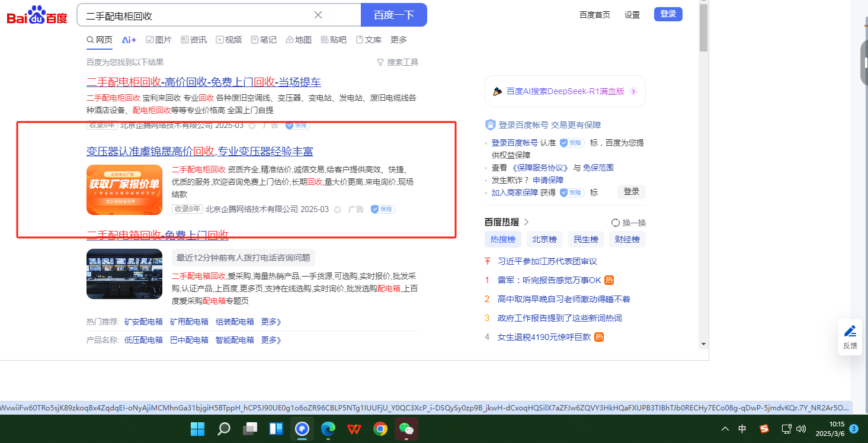Switch to the 图片 search tab
868x443 pixels.
(x=159, y=40)
